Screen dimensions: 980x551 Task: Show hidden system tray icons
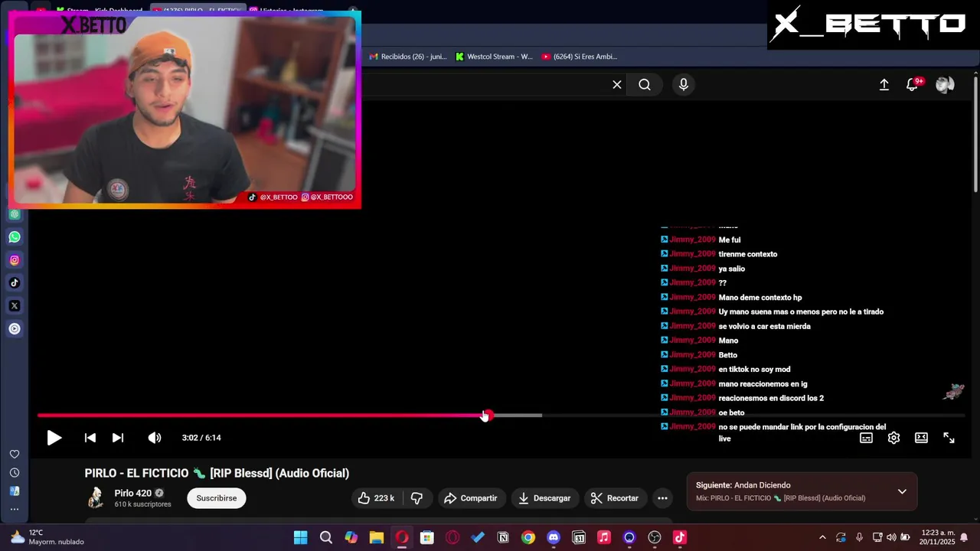(x=822, y=538)
